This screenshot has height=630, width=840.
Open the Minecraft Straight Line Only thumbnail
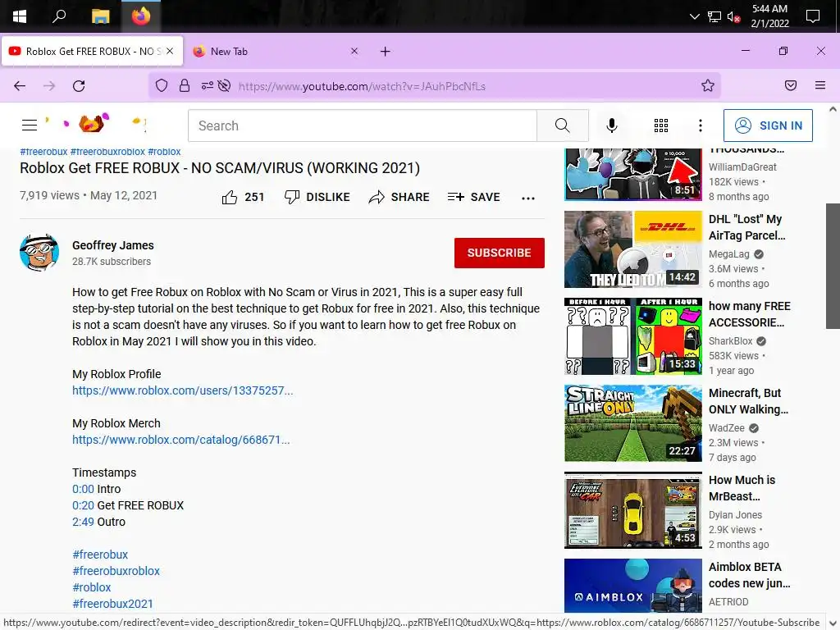pos(633,423)
